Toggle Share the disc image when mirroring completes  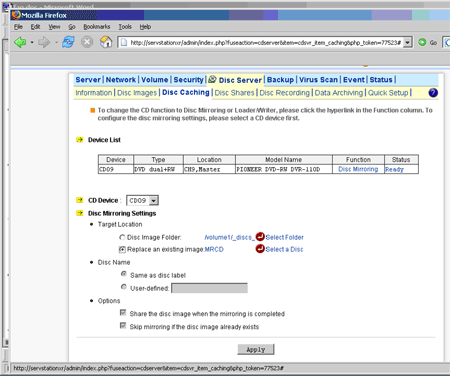(x=123, y=312)
